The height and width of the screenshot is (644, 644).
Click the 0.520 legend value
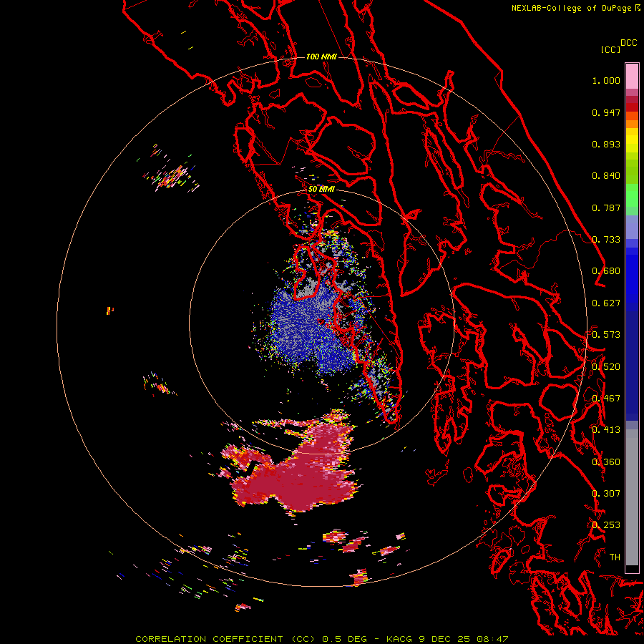point(606,367)
